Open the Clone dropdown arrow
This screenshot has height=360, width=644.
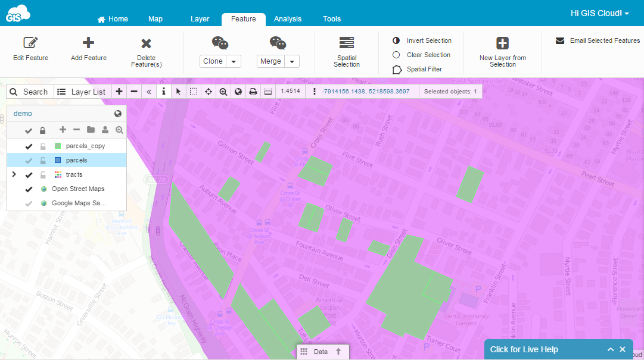[234, 61]
